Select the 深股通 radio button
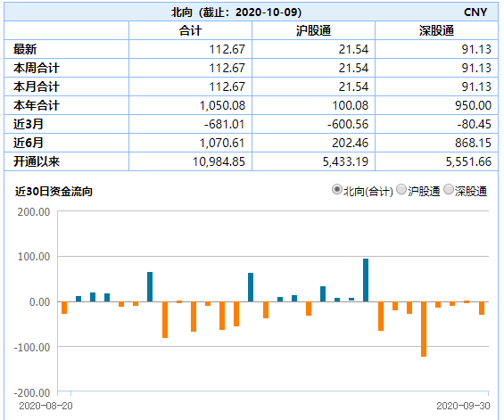The width and height of the screenshot is (504, 420). point(449,190)
